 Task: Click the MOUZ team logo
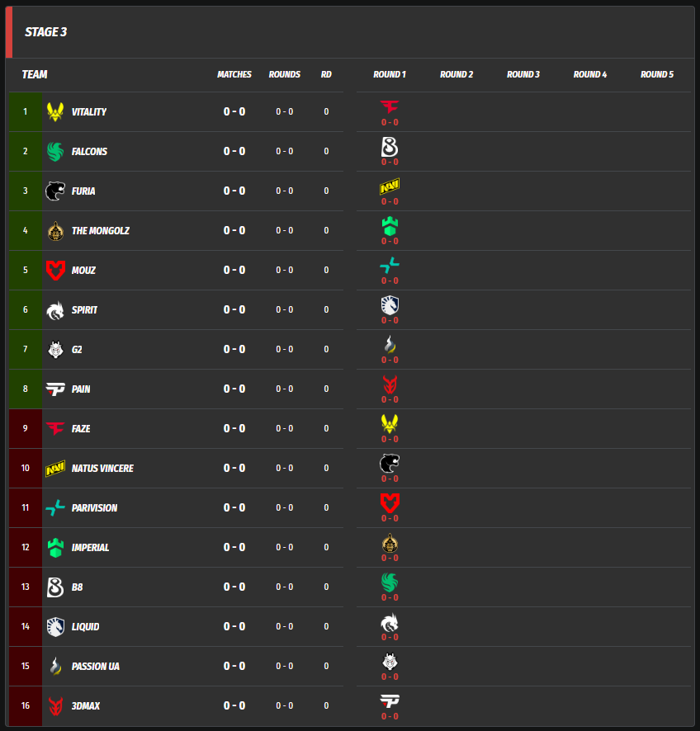point(55,270)
